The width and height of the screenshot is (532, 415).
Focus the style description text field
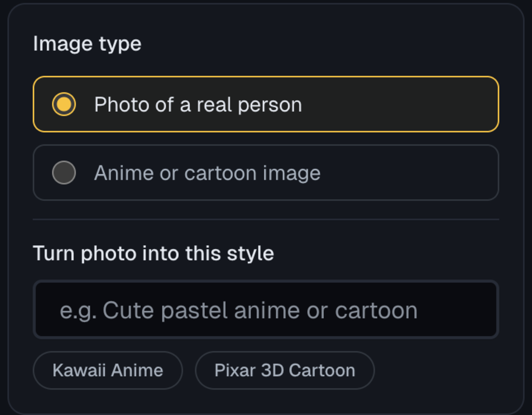[266, 310]
